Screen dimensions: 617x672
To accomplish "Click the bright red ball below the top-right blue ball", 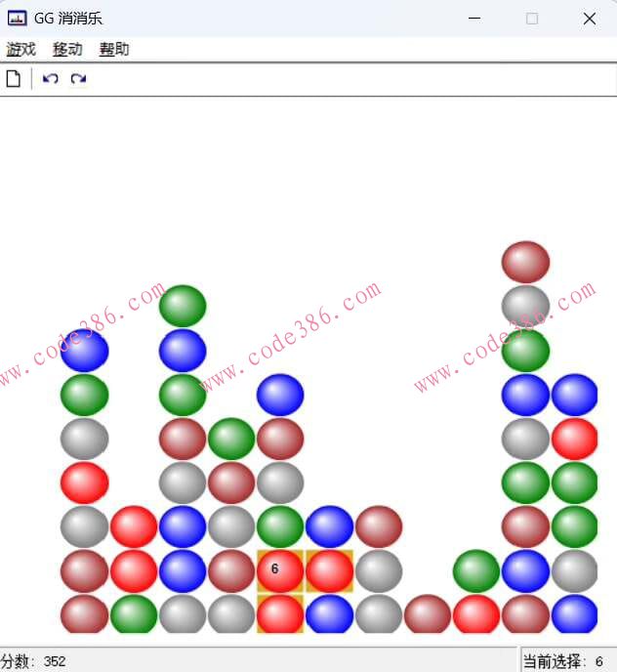I will coord(575,439).
